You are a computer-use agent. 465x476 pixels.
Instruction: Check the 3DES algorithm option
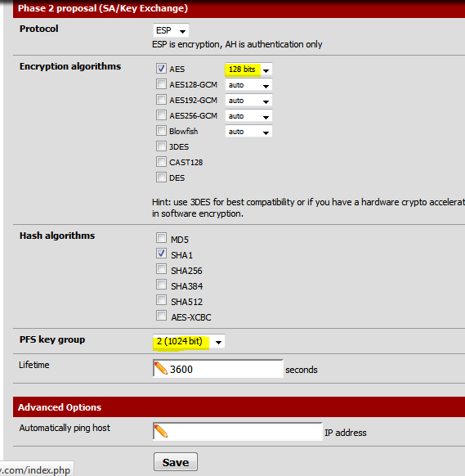[161, 146]
